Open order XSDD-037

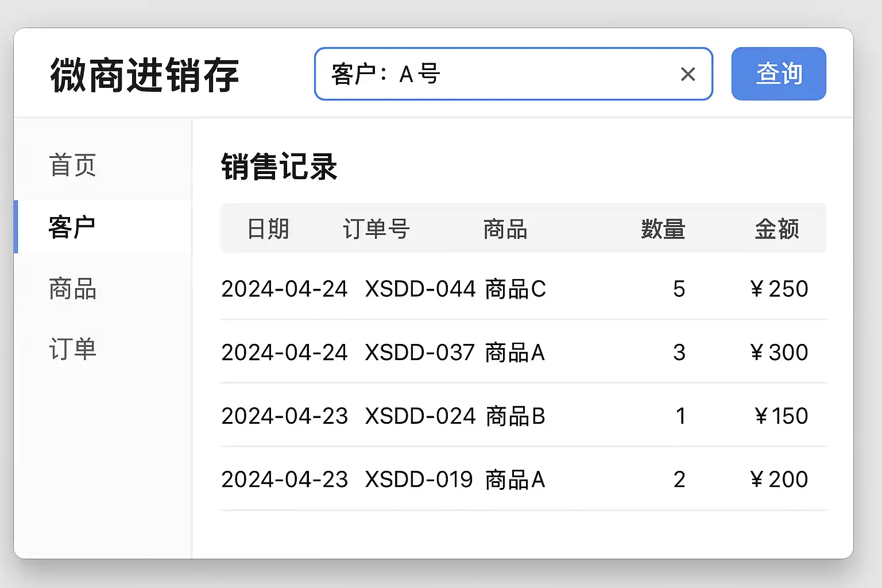[x=420, y=353]
